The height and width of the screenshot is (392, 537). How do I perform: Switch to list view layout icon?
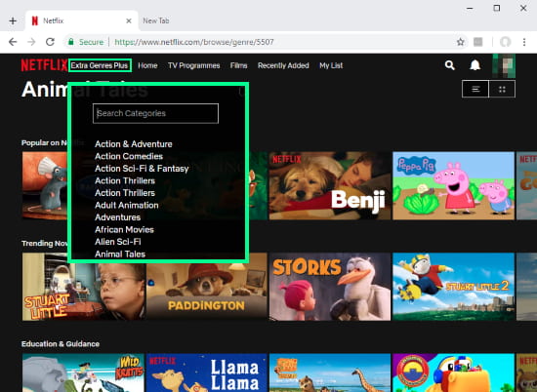click(475, 90)
